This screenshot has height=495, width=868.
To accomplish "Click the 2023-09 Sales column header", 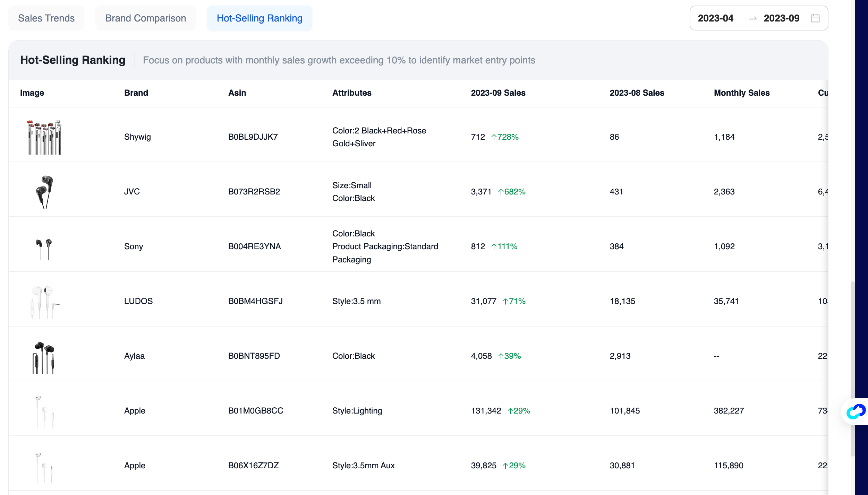I will tap(498, 93).
